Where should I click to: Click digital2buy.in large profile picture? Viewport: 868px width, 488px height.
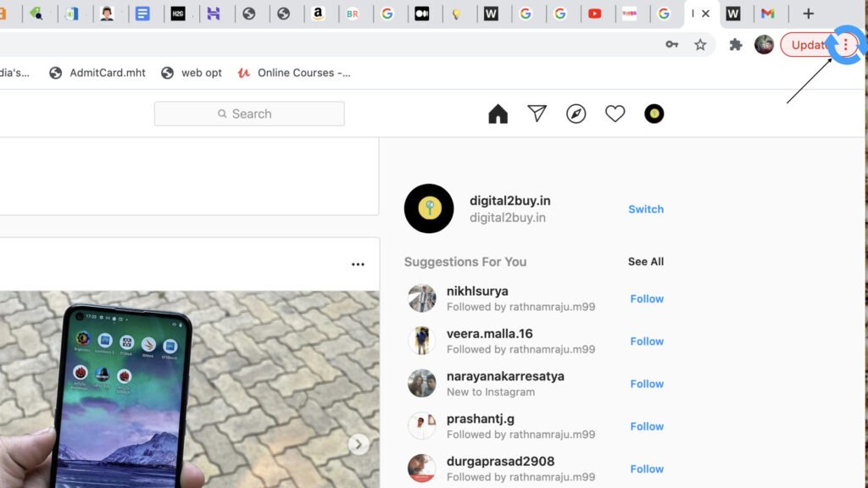coord(429,208)
